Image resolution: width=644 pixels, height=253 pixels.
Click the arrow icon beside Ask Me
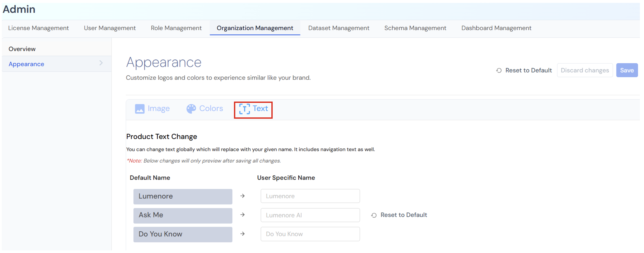pyautogui.click(x=243, y=215)
